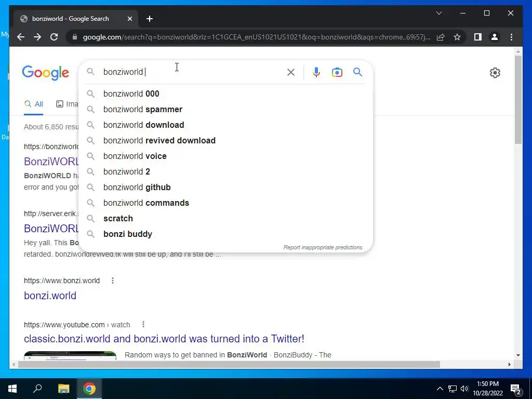The image size is (532, 399).
Task: Open options for bonzi.world result
Action: tap(113, 281)
